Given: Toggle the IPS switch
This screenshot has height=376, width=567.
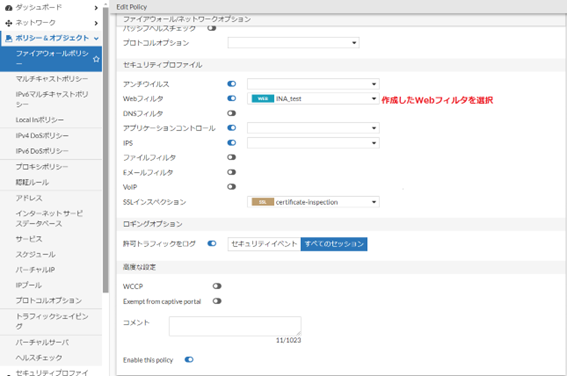Looking at the screenshot, I should pyautogui.click(x=231, y=143).
